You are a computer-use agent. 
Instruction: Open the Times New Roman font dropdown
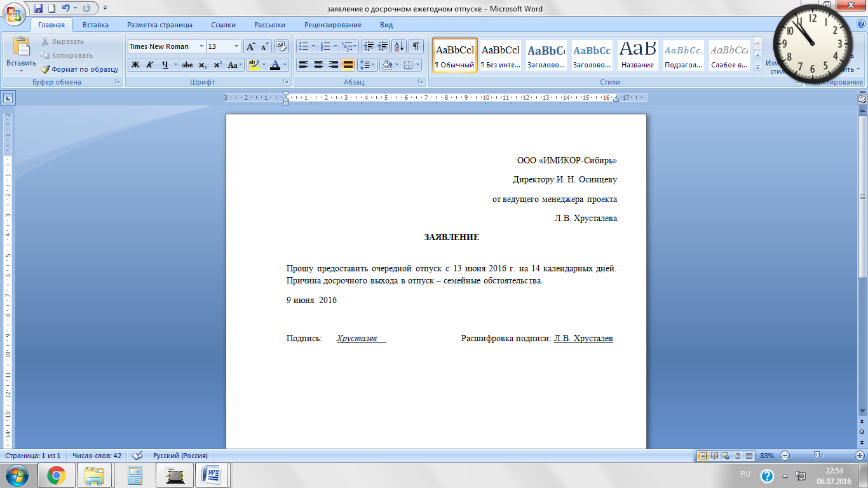coord(201,46)
